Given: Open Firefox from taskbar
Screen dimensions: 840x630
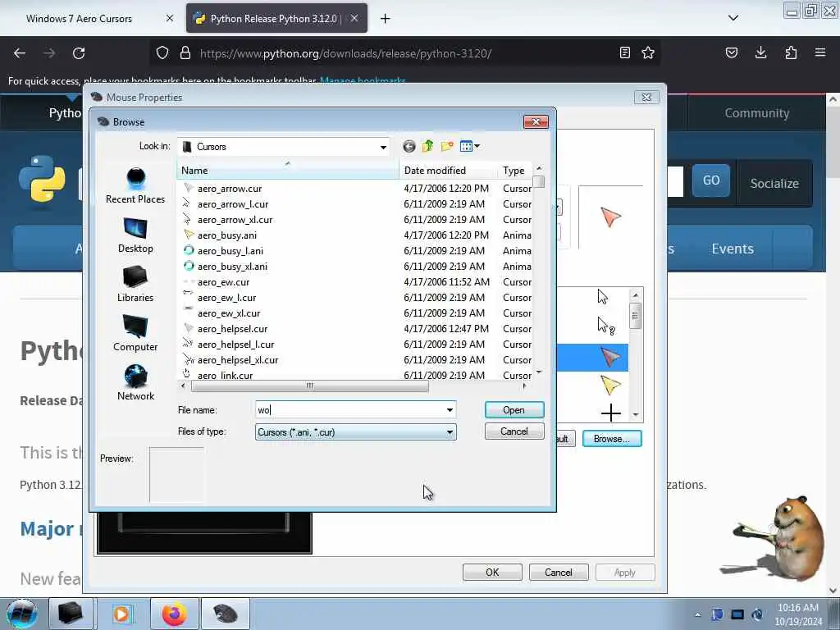Looking at the screenshot, I should 174,614.
